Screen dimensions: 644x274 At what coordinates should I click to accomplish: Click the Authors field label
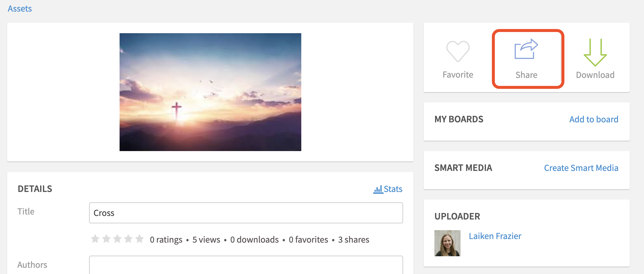[x=32, y=265]
